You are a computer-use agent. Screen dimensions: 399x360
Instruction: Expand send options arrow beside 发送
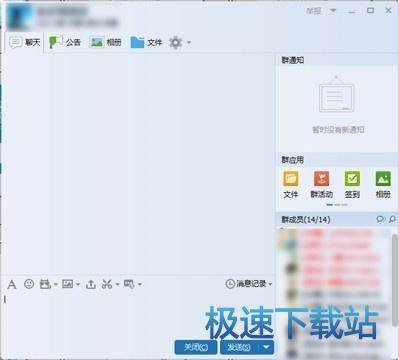tap(266, 347)
